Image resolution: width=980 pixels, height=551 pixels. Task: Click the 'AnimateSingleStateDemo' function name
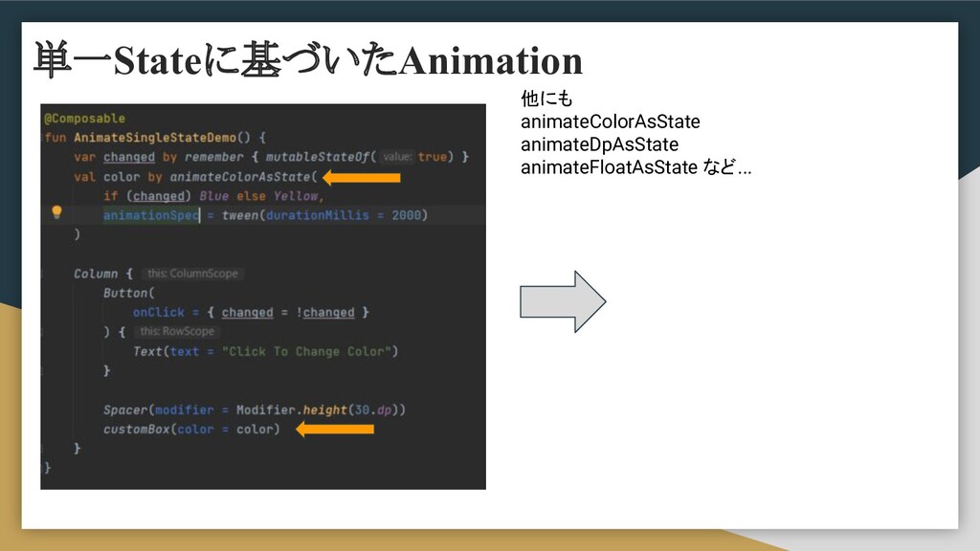point(154,138)
